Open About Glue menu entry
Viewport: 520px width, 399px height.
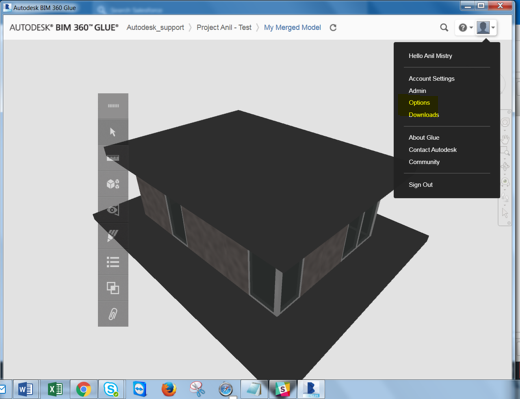pos(424,137)
